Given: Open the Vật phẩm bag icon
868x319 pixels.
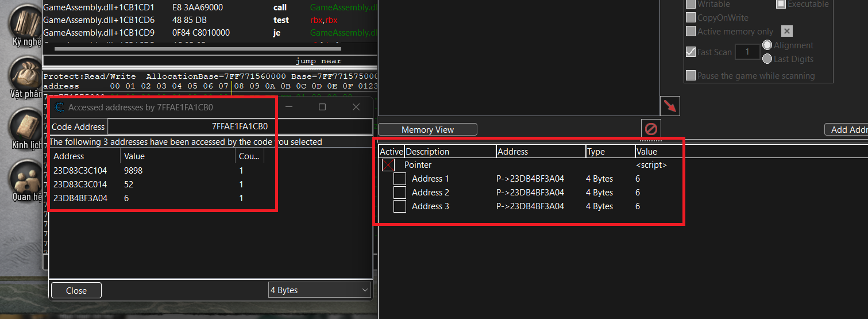Looking at the screenshot, I should [x=25, y=74].
